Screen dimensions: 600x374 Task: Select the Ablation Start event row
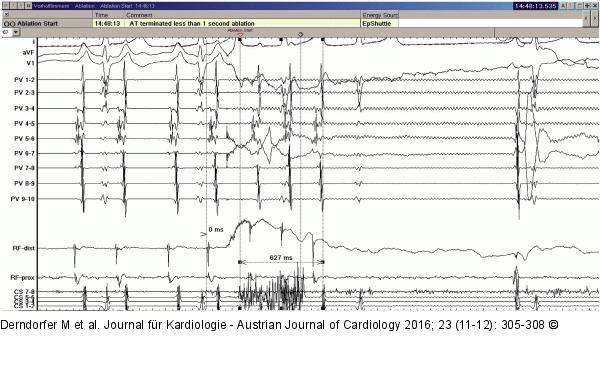[x=47, y=23]
